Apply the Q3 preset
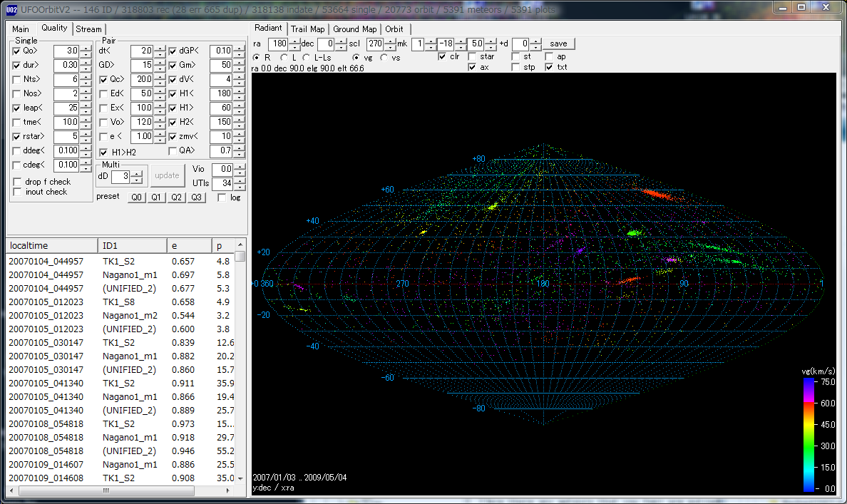The width and height of the screenshot is (847, 504). point(196,197)
